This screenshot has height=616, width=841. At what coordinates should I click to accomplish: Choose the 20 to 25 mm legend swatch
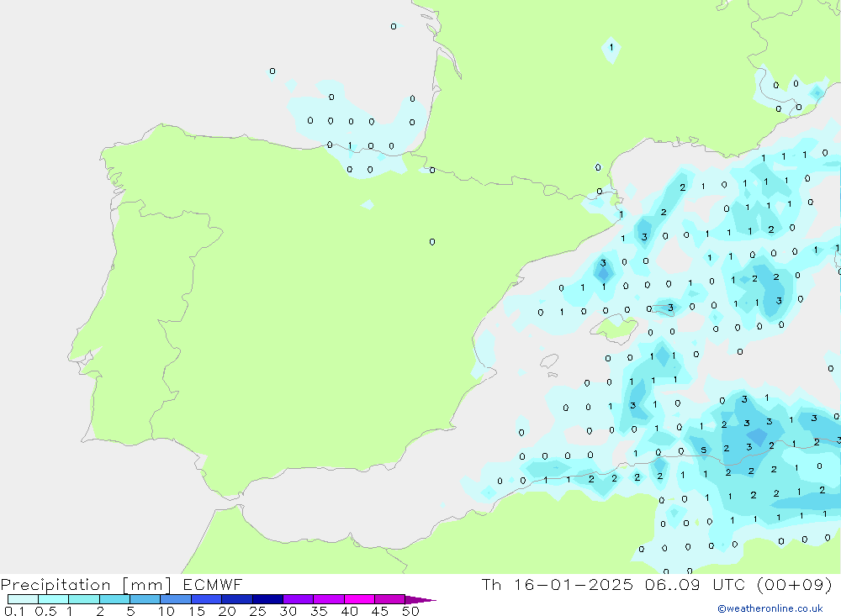(237, 599)
